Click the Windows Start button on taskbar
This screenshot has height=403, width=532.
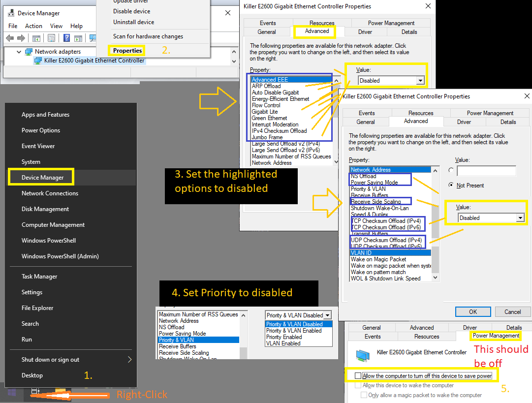pos(12,393)
